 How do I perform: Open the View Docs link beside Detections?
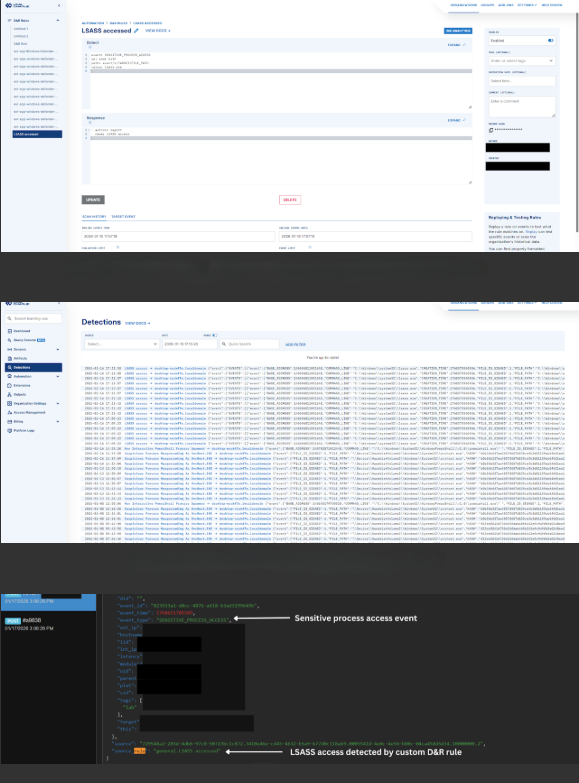137,323
